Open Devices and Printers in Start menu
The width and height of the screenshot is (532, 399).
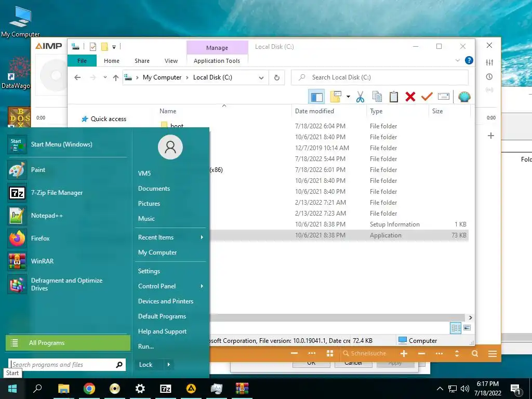coord(166,301)
